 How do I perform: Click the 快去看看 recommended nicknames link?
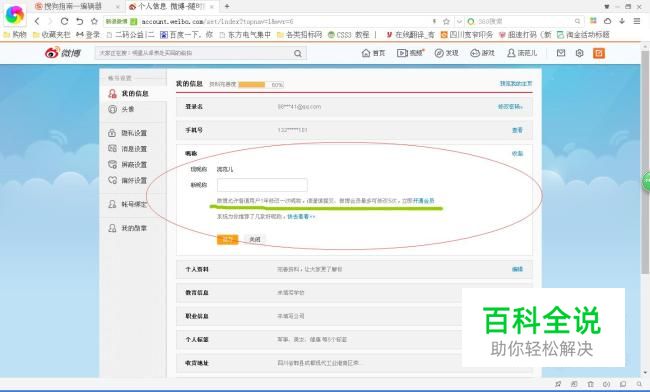coord(301,216)
